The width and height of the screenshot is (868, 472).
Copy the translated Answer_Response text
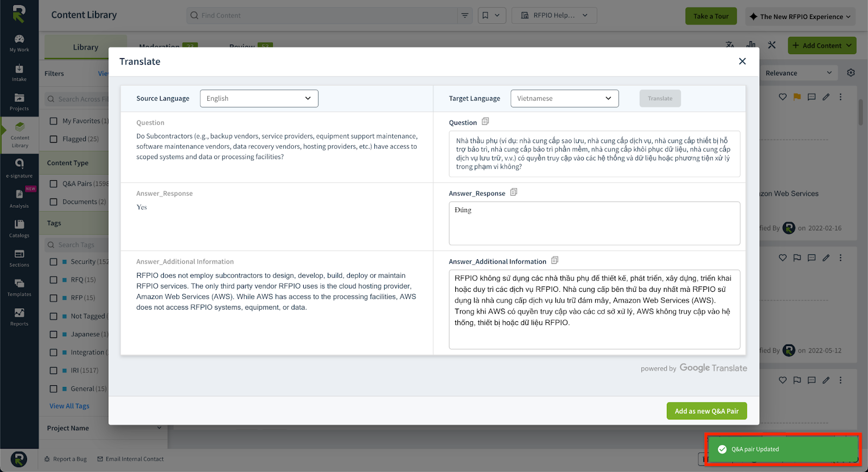[x=513, y=192]
